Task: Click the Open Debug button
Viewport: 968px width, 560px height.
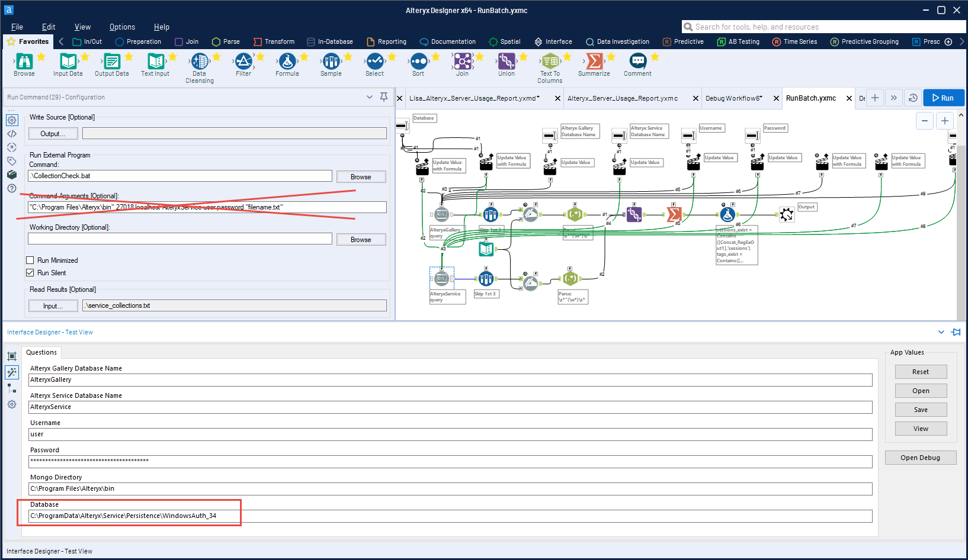Action: [x=920, y=458]
